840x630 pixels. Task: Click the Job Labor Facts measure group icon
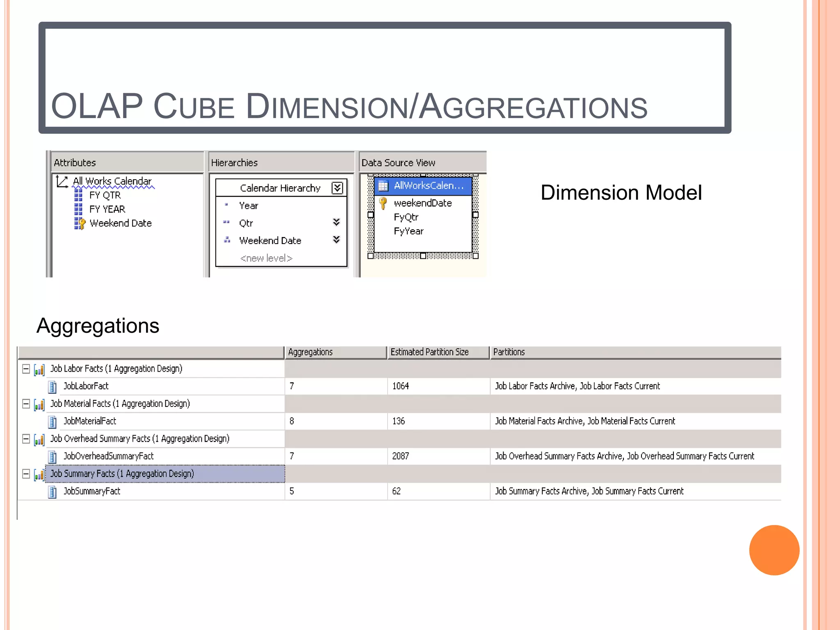pos(39,370)
